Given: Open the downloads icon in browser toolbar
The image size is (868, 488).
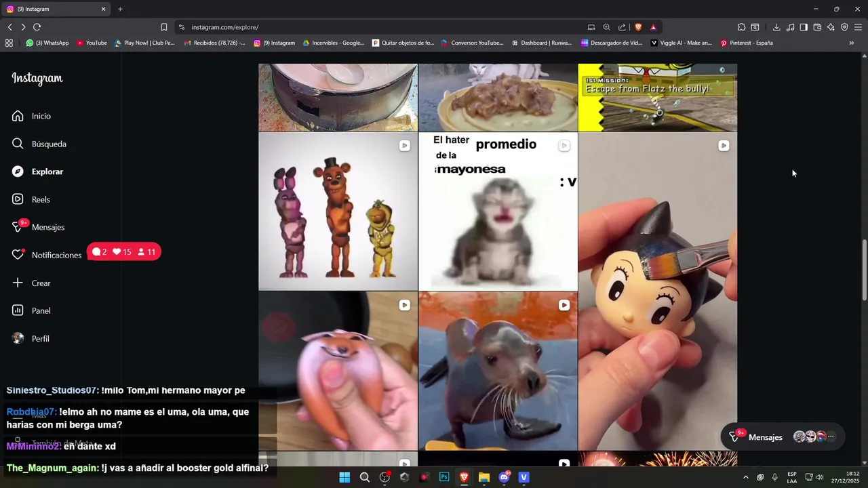Looking at the screenshot, I should click(776, 27).
